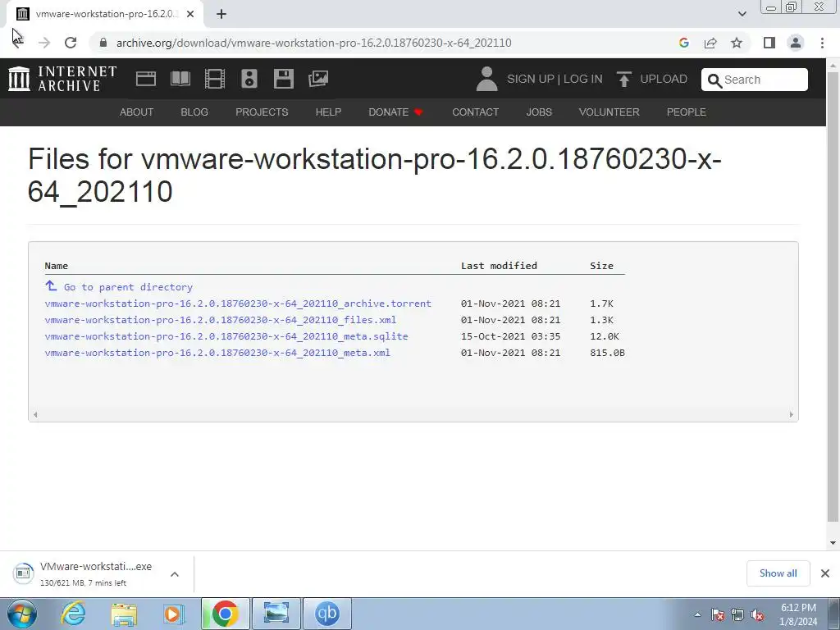Click the LOG IN link
Screen dimensions: 840x630
point(583,79)
